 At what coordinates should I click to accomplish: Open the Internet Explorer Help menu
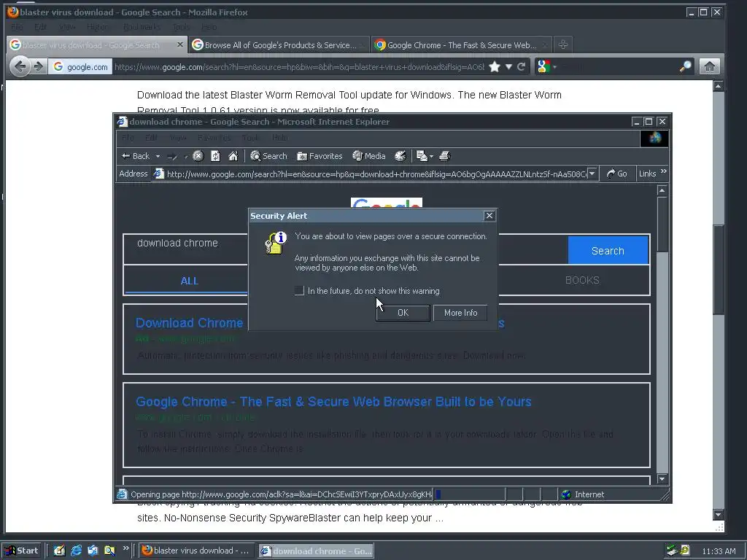coord(279,138)
